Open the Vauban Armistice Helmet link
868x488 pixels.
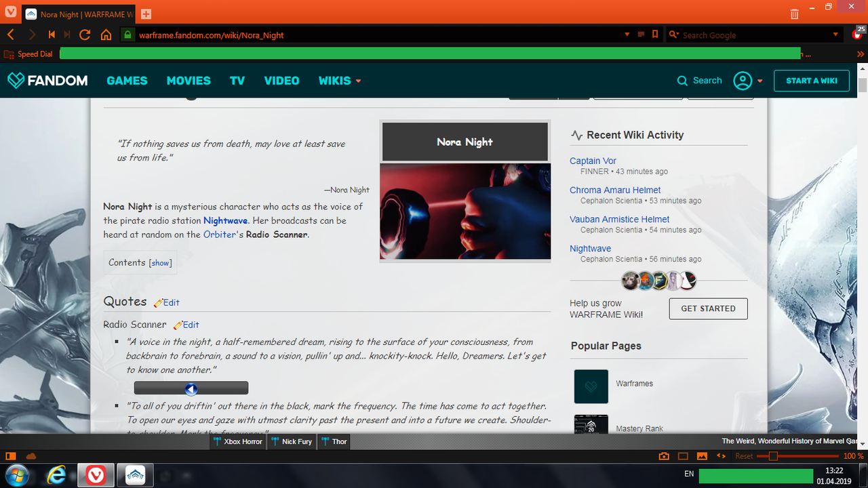619,220
